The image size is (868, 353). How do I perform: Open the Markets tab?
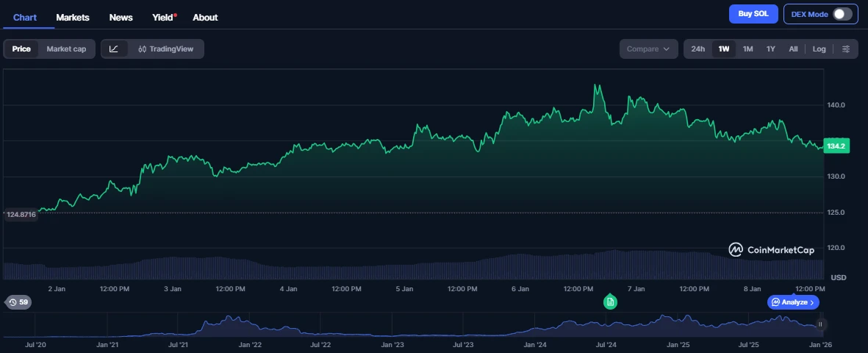[x=73, y=17]
